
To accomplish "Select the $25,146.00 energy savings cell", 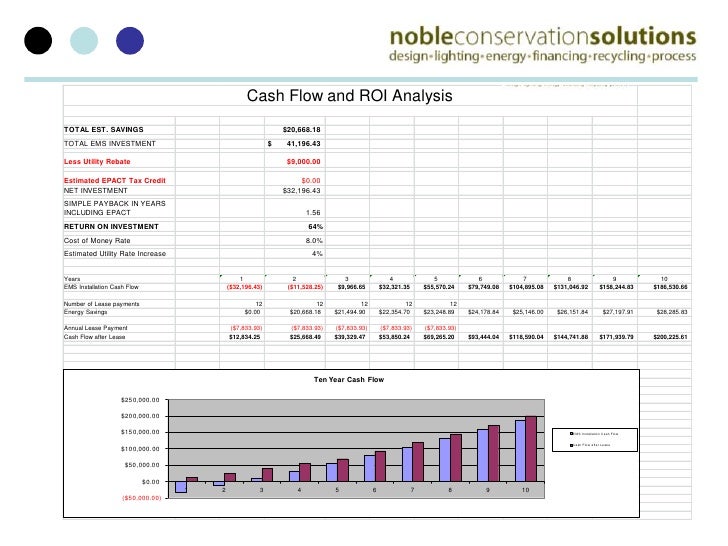I will [x=528, y=312].
